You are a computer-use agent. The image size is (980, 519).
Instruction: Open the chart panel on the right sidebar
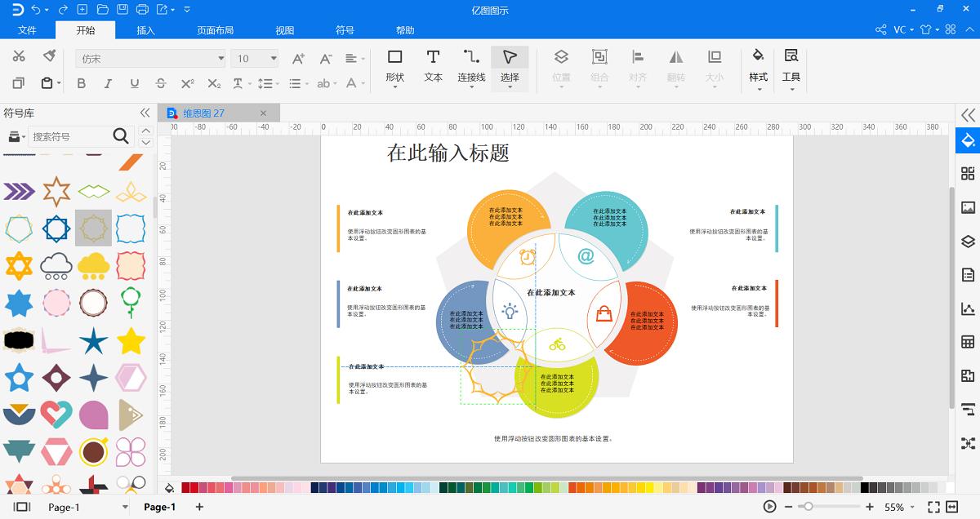[x=967, y=310]
